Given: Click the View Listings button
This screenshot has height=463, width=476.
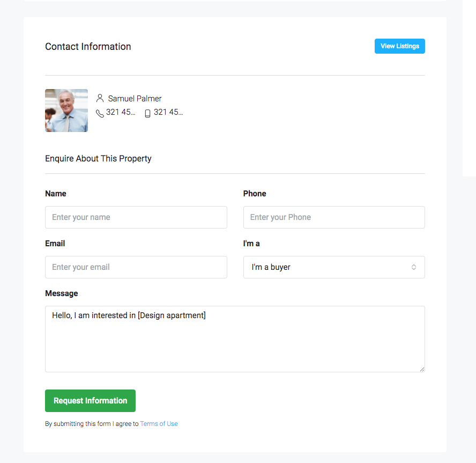Looking at the screenshot, I should click(399, 46).
